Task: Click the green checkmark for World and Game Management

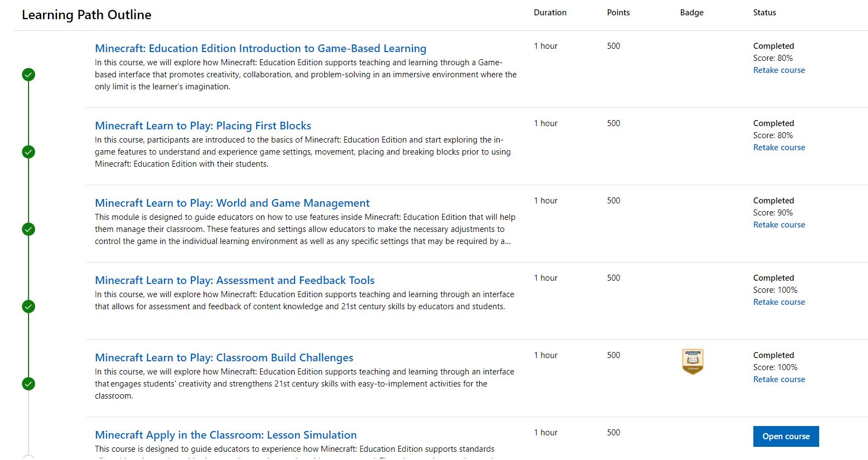Action: coord(29,229)
